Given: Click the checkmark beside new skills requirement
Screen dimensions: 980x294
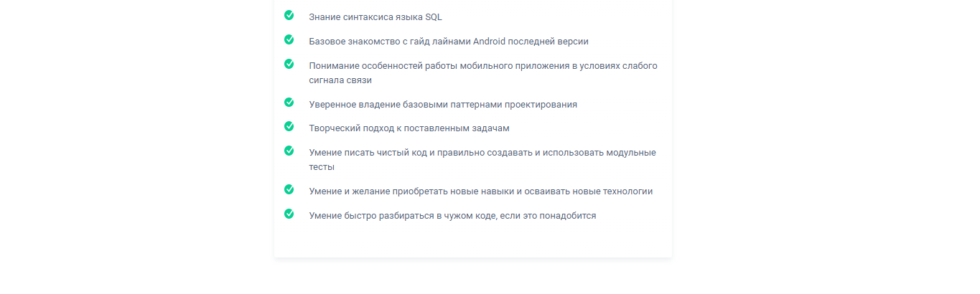Looking at the screenshot, I should tap(289, 190).
